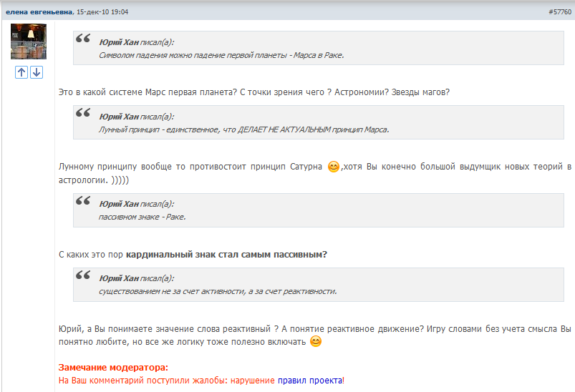Follow the правил проекта link
575x392 pixels.
point(310,381)
